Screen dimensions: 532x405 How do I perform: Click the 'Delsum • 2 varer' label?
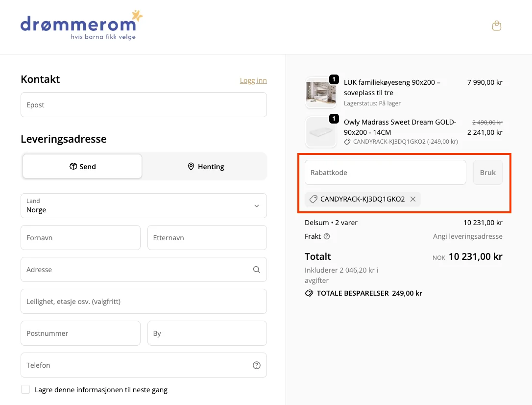[x=331, y=223]
